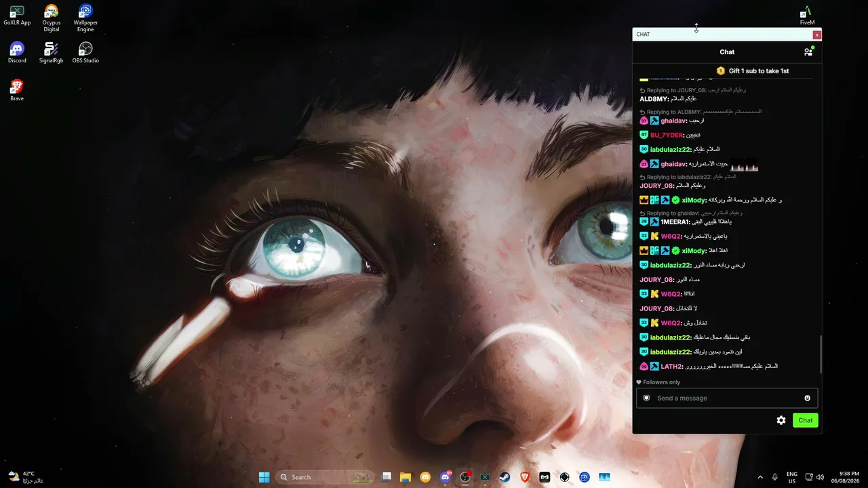This screenshot has height=488, width=868.
Task: Open the taskbar volume control
Action: coord(820,477)
